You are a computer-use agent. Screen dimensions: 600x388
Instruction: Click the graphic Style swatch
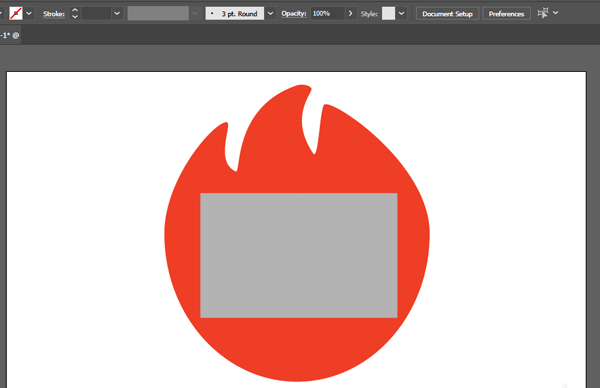[x=388, y=13]
